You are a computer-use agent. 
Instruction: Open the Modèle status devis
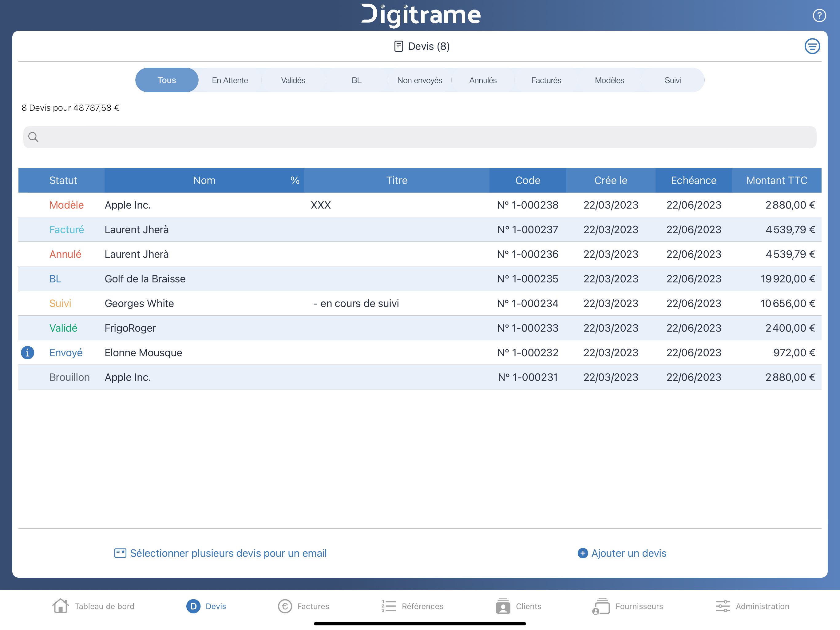click(x=420, y=205)
